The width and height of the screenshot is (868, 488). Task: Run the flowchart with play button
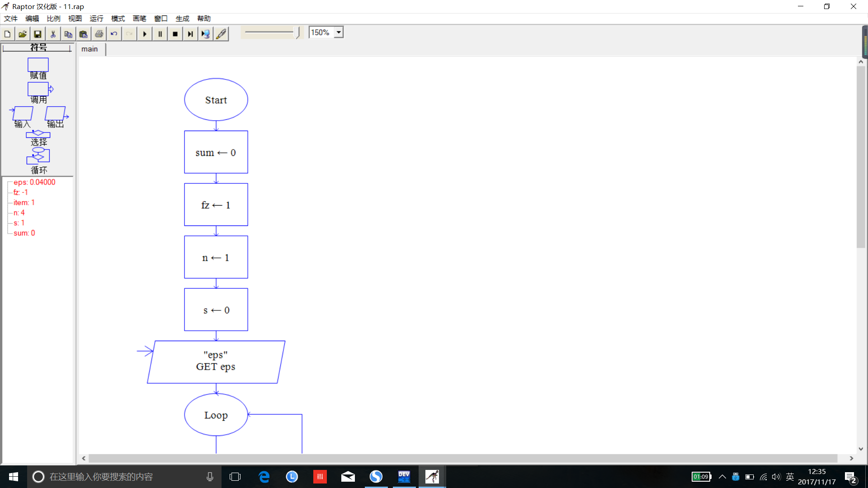[145, 34]
